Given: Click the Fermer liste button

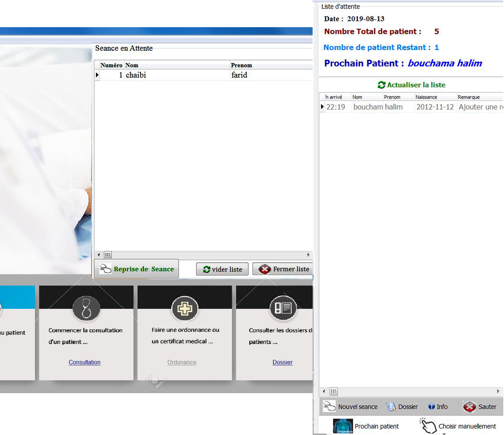Looking at the screenshot, I should click(283, 269).
